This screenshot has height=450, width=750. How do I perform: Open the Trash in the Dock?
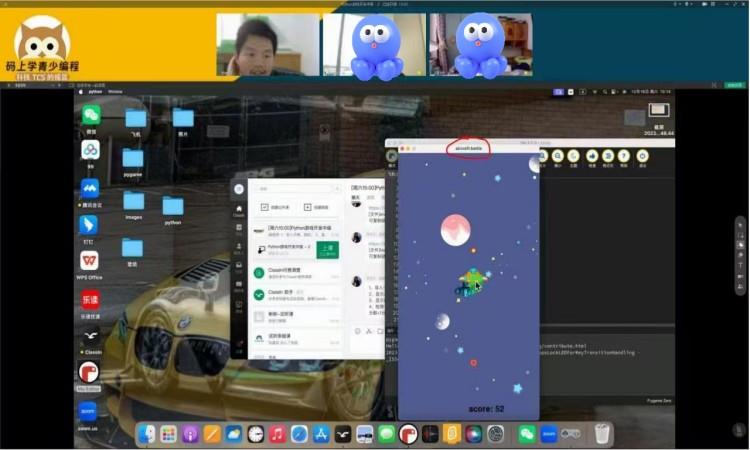[602, 434]
